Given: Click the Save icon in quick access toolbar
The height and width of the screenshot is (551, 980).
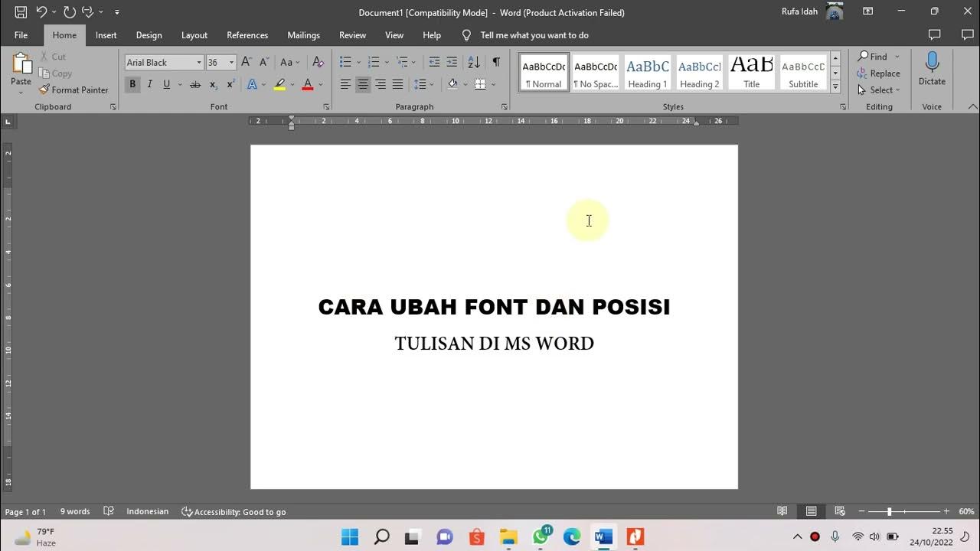Looking at the screenshot, I should pos(21,12).
